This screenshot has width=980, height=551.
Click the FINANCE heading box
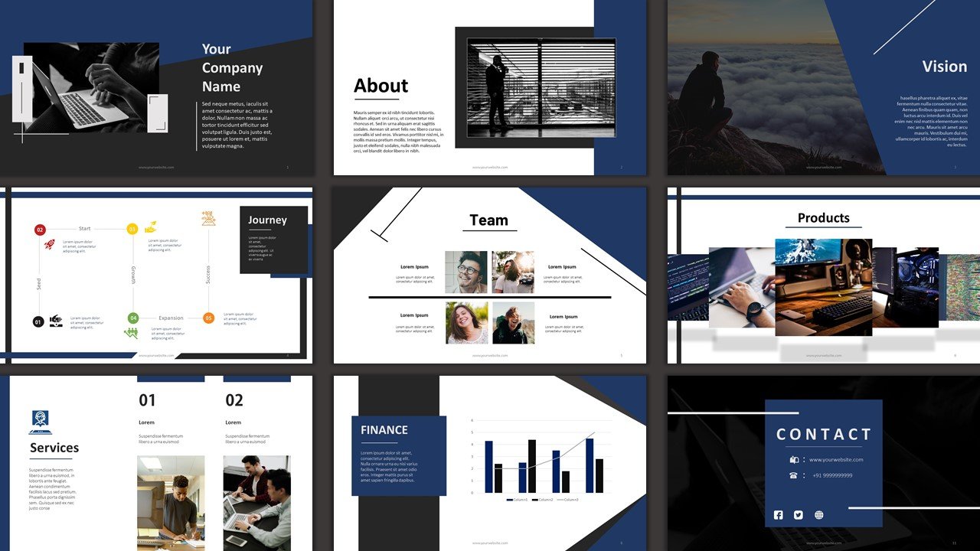(x=398, y=431)
